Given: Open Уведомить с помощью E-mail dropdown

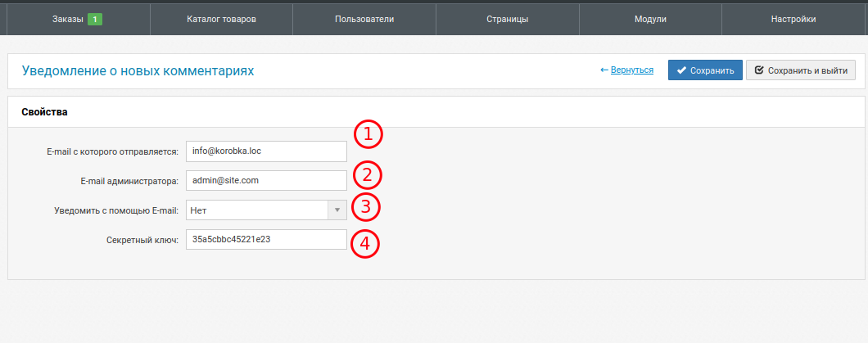Looking at the screenshot, I should tap(266, 210).
